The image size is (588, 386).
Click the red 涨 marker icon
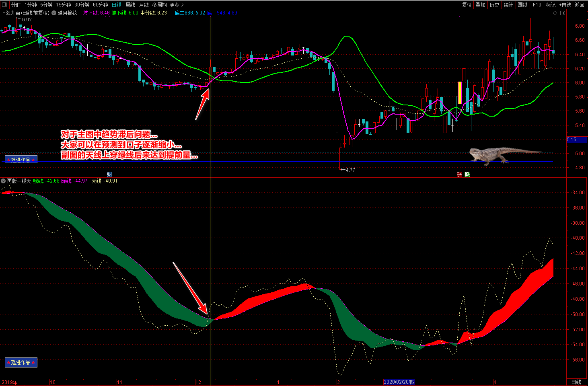459,175
